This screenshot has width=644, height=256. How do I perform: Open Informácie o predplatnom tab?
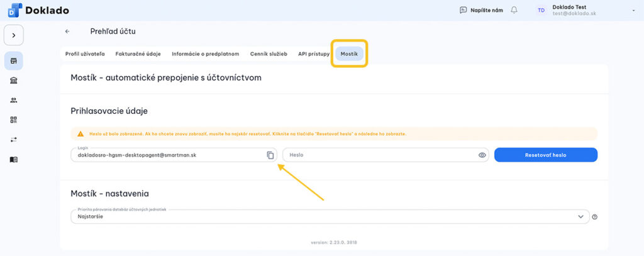pyautogui.click(x=206, y=54)
